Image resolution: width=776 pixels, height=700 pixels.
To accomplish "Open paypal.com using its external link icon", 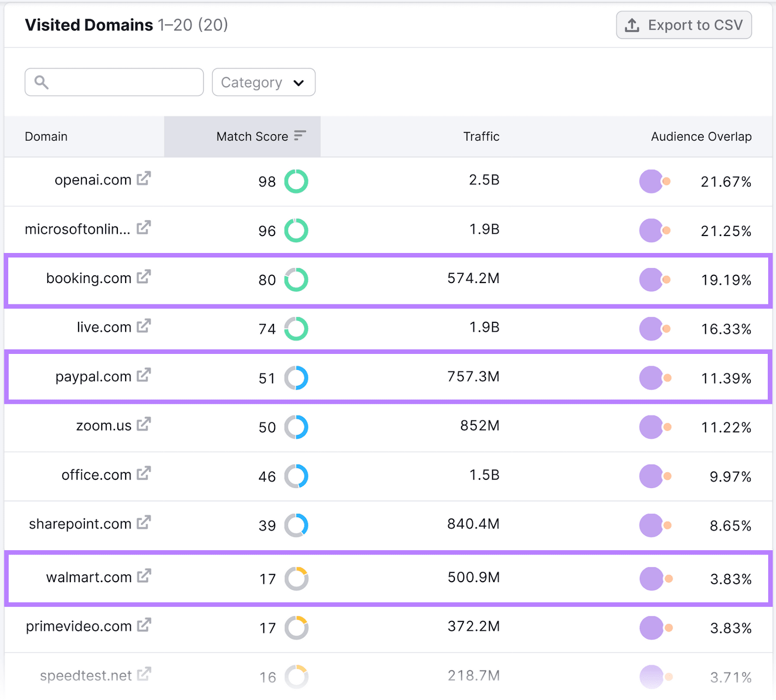I will point(143,376).
